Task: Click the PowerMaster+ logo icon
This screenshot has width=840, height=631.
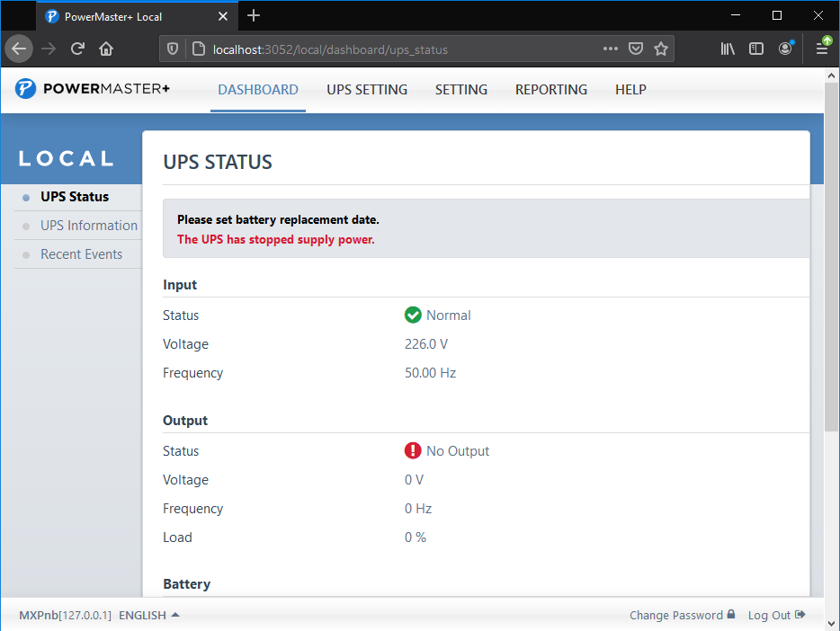Action: pos(26,89)
